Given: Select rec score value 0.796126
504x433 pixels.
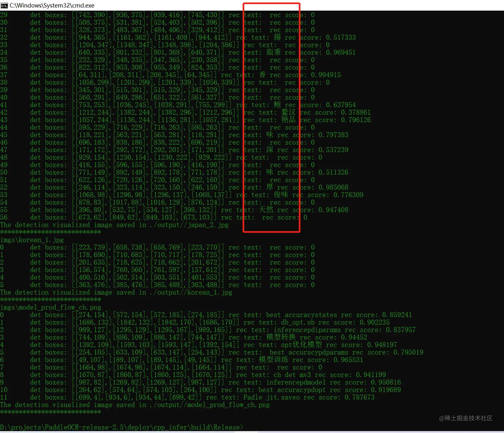Looking at the screenshot, I should 356,120.
